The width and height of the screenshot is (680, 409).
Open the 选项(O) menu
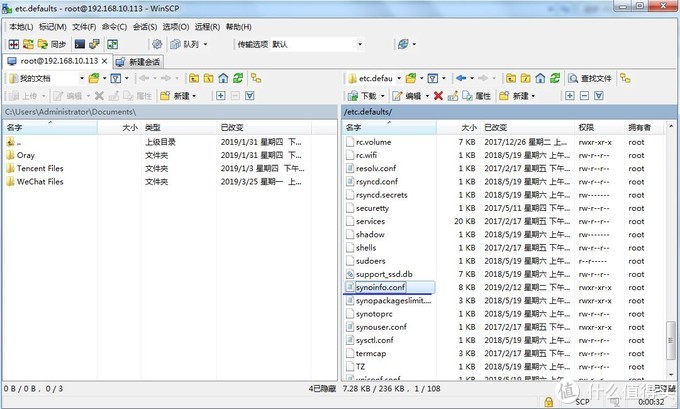176,27
